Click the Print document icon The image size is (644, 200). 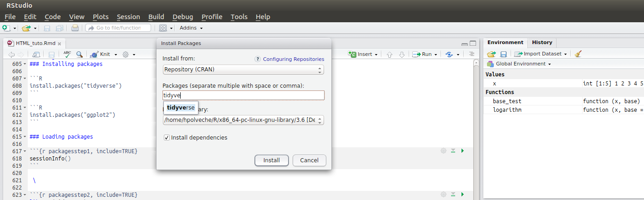pyautogui.click(x=75, y=28)
